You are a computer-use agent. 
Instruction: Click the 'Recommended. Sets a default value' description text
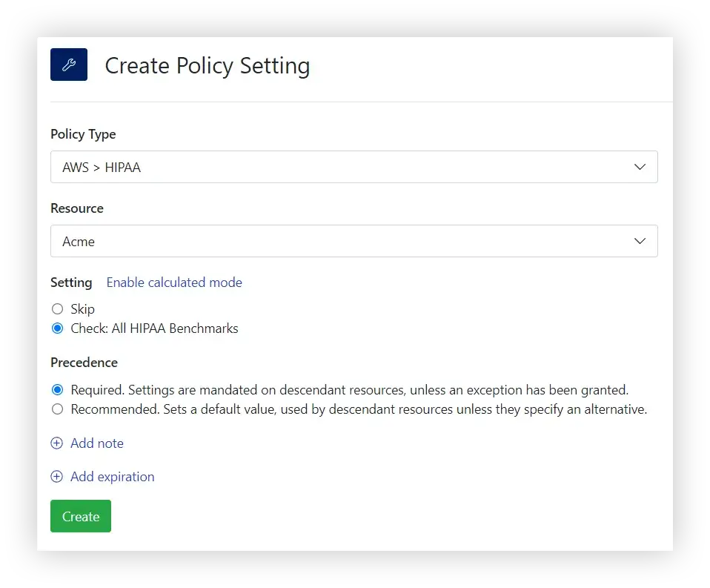[359, 409]
